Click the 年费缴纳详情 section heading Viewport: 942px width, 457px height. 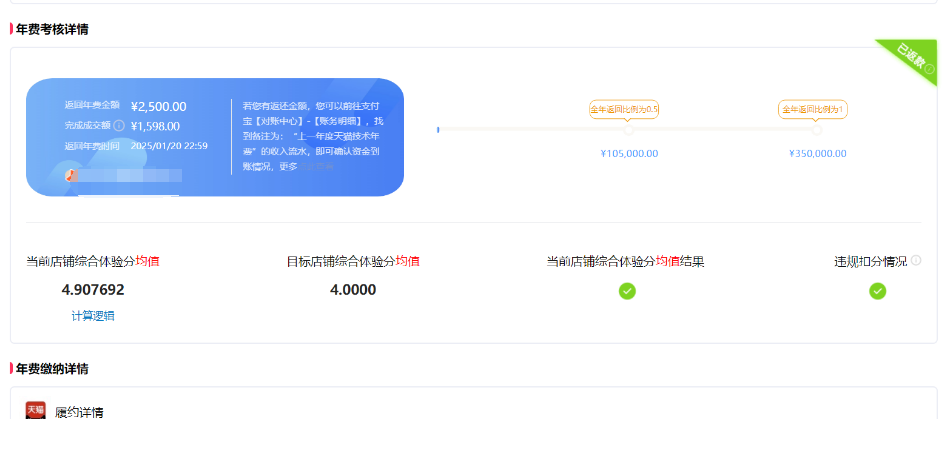(x=52, y=369)
